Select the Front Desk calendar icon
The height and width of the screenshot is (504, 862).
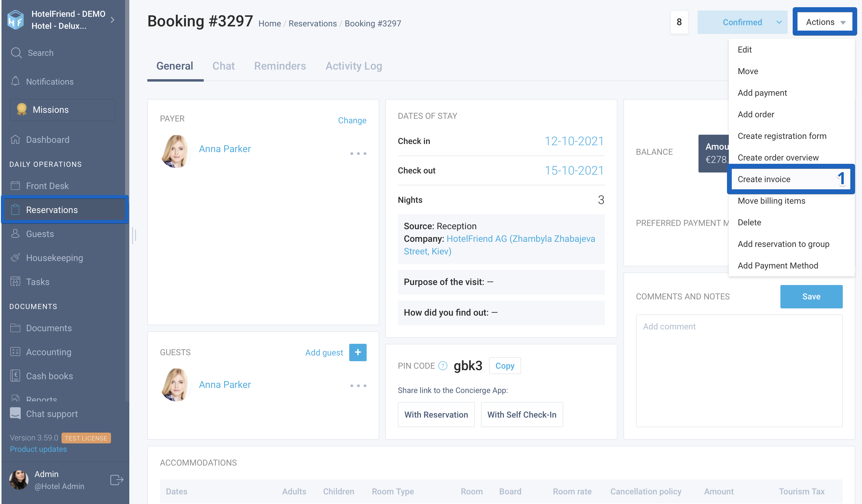(15, 186)
